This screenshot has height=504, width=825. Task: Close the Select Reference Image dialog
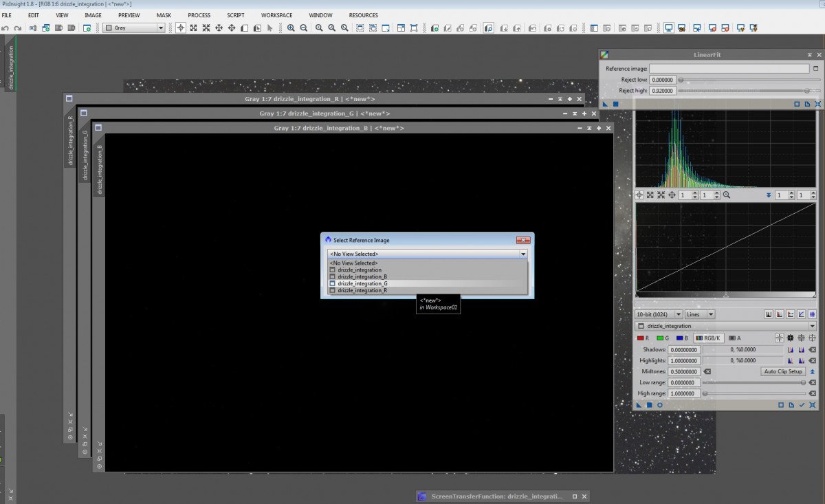tap(523, 240)
